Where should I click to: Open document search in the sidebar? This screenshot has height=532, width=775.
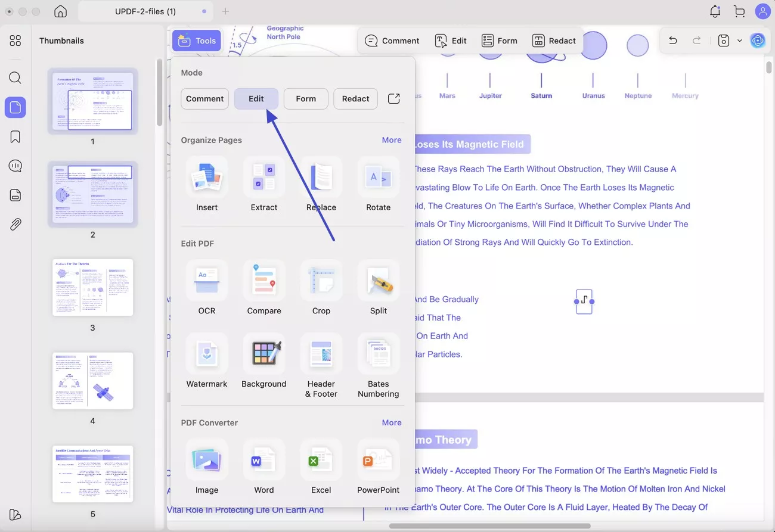pos(15,77)
